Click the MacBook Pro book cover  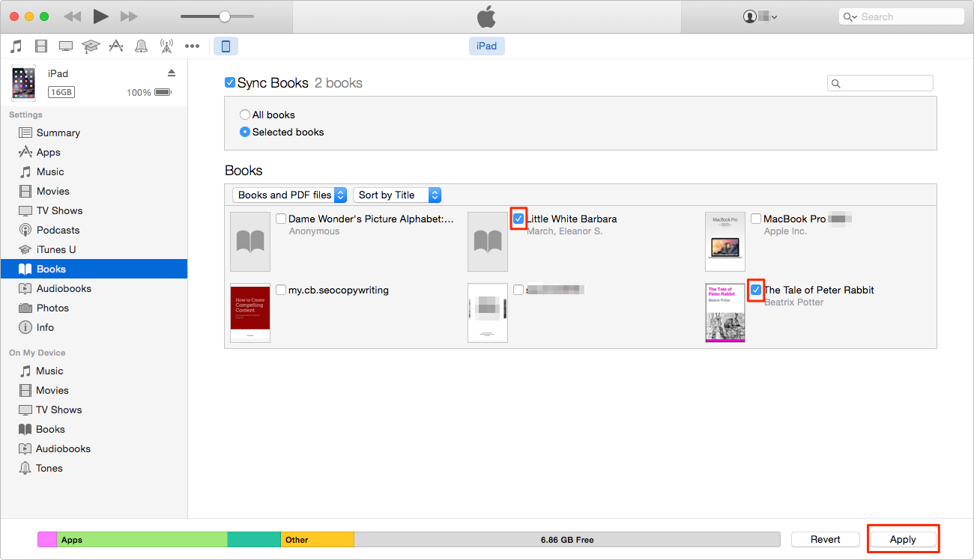point(725,241)
